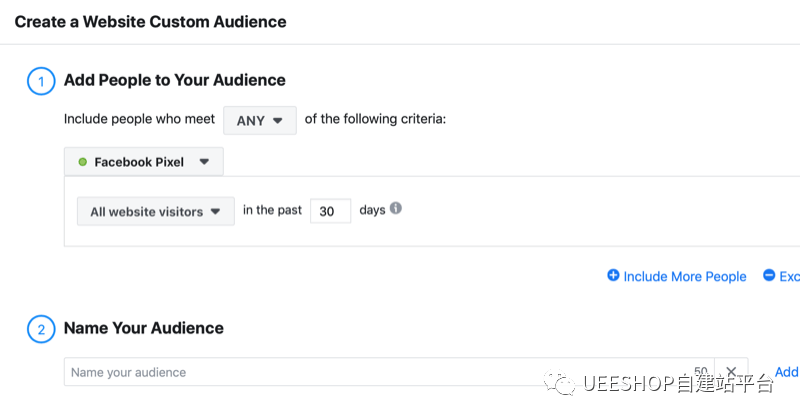
Task: Click the green Facebook Pixel status dot
Action: 82,162
